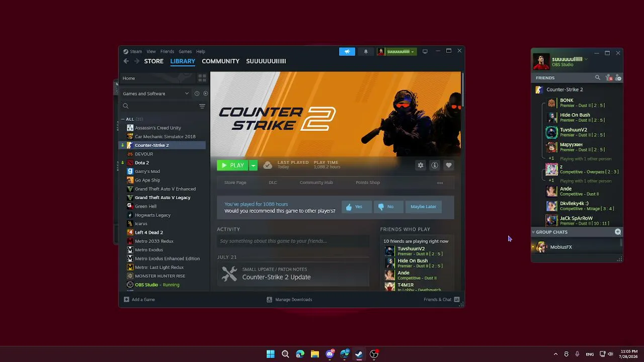The height and width of the screenshot is (362, 644).
Task: Open the View menu
Action: 151,51
